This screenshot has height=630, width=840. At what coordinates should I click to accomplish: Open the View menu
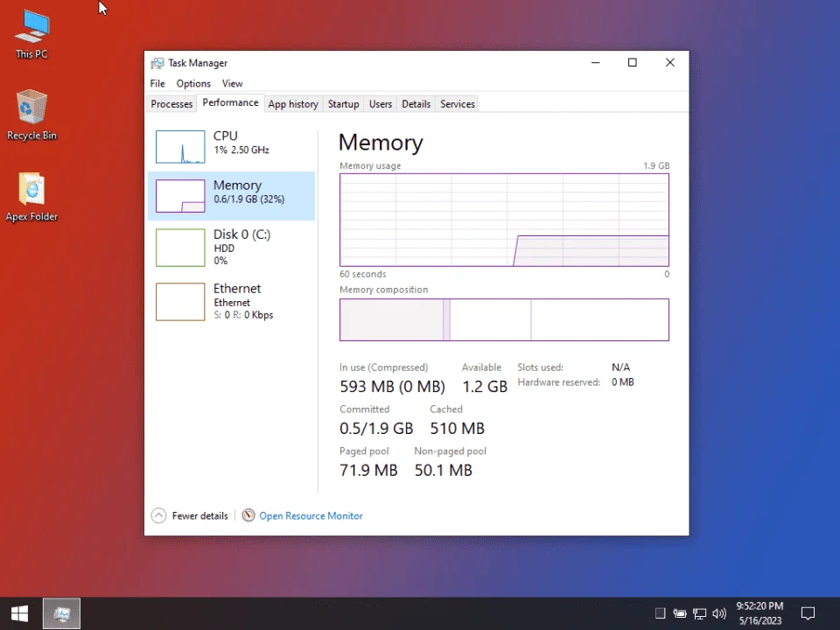pyautogui.click(x=233, y=84)
